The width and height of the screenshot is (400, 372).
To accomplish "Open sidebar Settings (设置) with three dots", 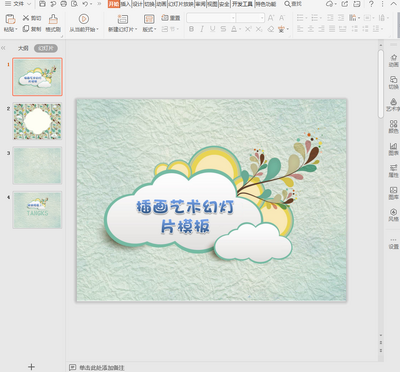I will coord(393,244).
